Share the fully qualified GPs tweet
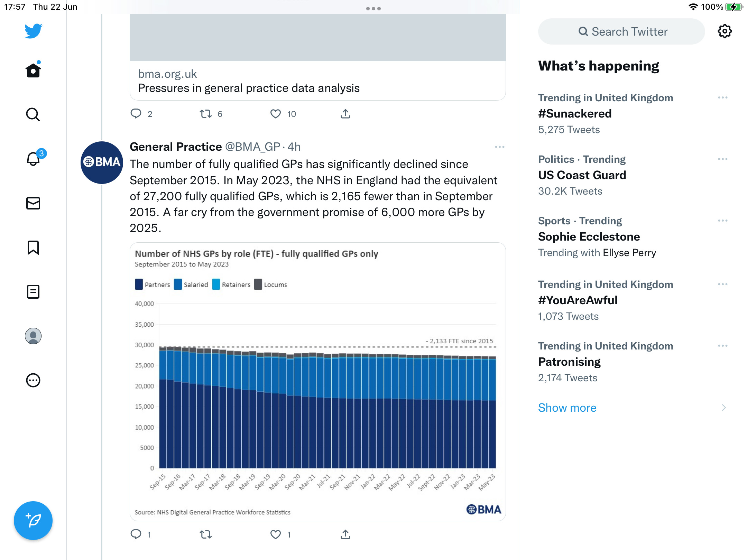 pos(345,534)
